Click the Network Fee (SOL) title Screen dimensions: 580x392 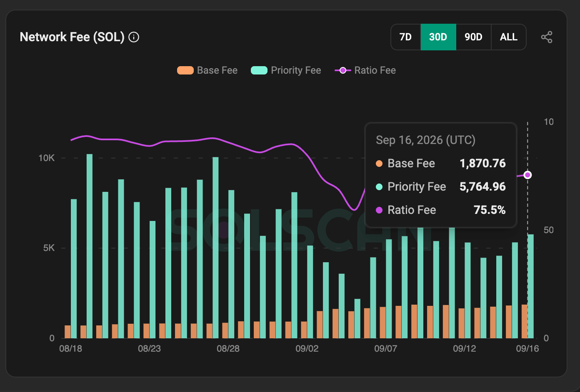coord(72,37)
